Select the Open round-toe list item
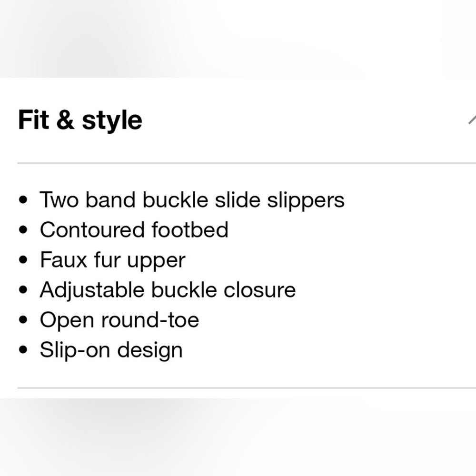The width and height of the screenshot is (476, 476). (x=119, y=320)
